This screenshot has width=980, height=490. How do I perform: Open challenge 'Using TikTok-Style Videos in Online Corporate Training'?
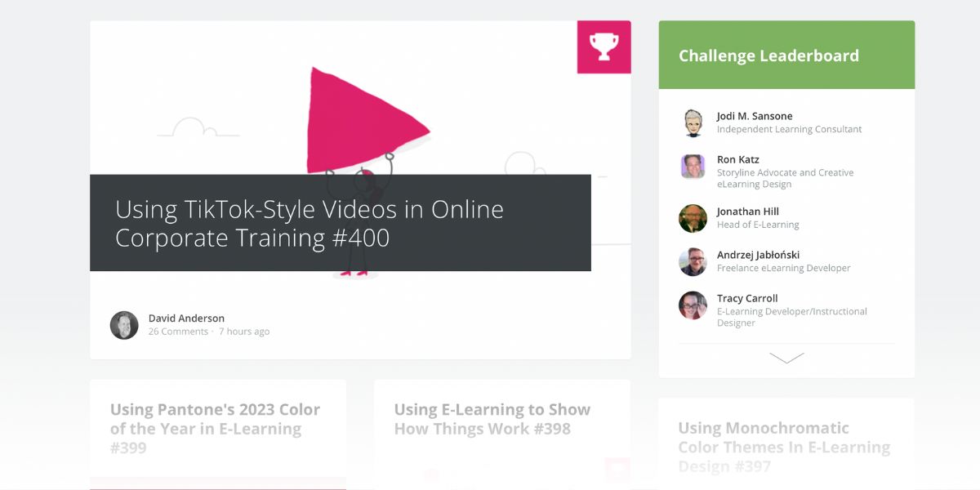pyautogui.click(x=309, y=223)
